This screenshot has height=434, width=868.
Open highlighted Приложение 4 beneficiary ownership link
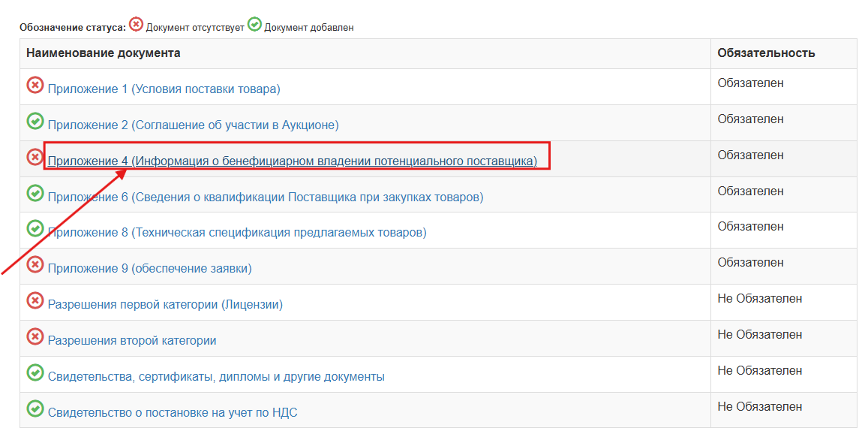click(x=293, y=161)
